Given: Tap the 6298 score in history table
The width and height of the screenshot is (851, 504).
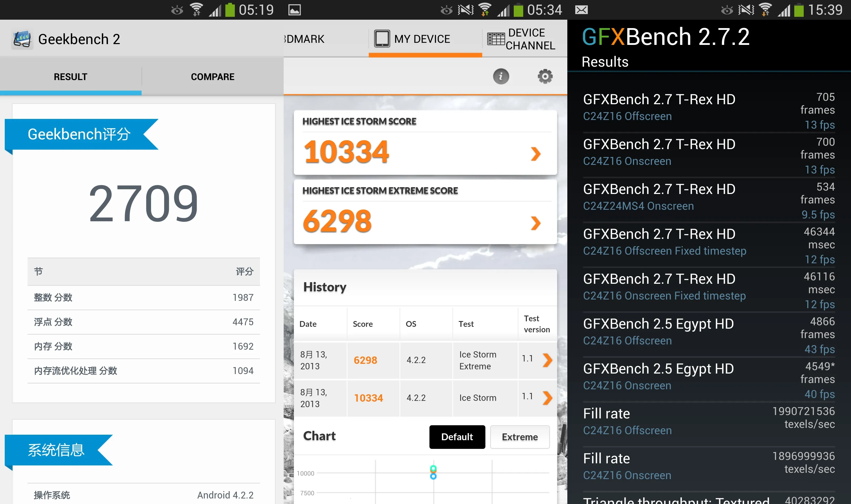Looking at the screenshot, I should (x=366, y=360).
